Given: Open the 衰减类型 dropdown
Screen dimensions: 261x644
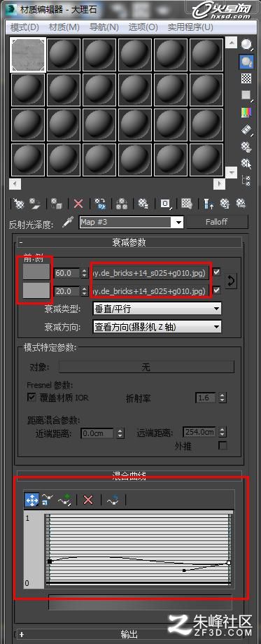Looking at the screenshot, I should coord(157,309).
